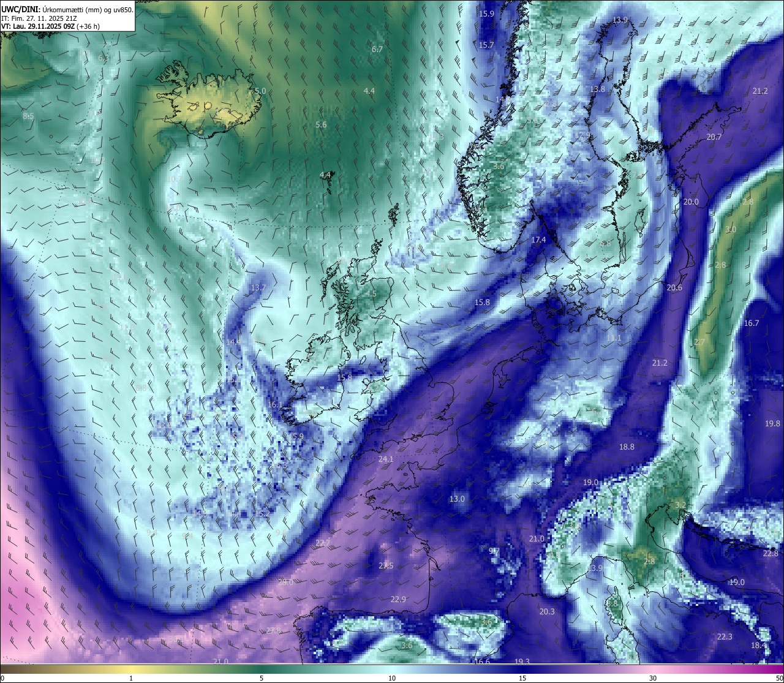Select the 13.7 value label on the map
Image resolution: width=784 pixels, height=683 pixels.
(258, 287)
